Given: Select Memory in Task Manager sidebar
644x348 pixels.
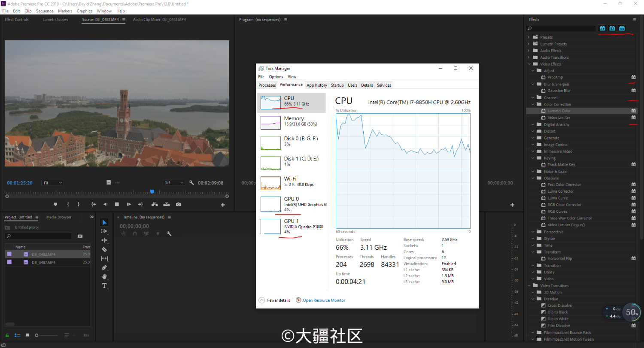Looking at the screenshot, I should [x=292, y=123].
